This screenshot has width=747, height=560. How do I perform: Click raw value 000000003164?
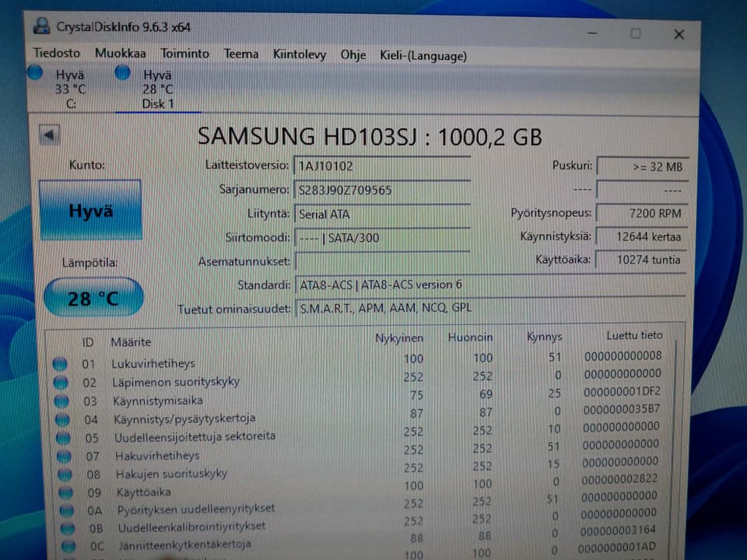click(x=618, y=530)
